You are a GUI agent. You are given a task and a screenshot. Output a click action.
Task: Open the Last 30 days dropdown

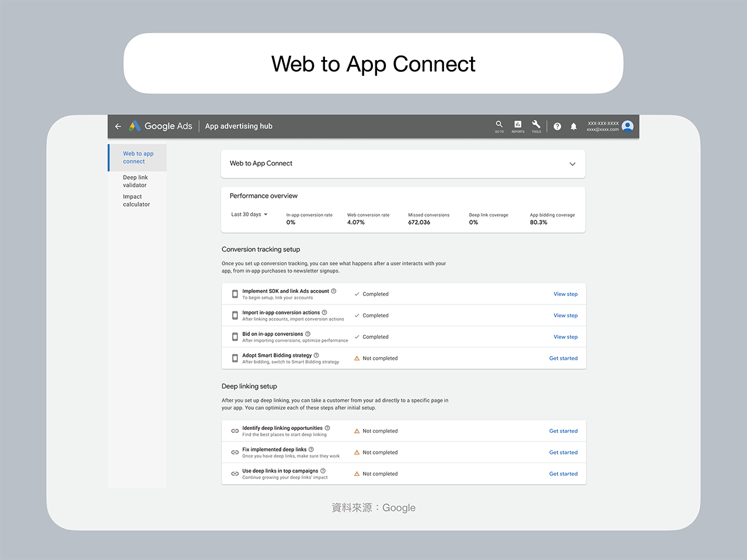(249, 215)
